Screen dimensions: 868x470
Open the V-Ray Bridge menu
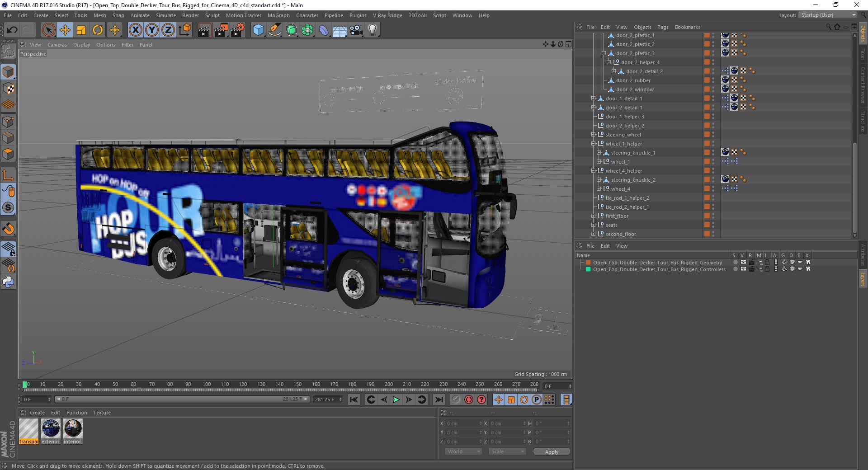coord(387,15)
